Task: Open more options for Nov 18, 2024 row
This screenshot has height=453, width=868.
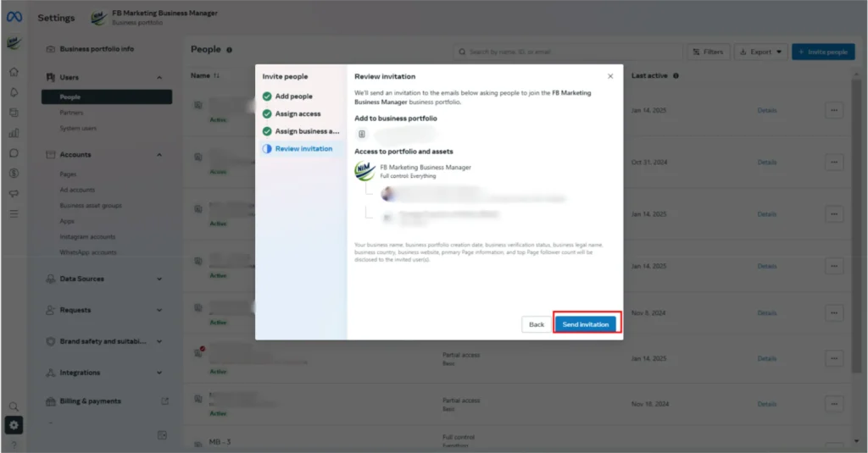Action: [834, 404]
